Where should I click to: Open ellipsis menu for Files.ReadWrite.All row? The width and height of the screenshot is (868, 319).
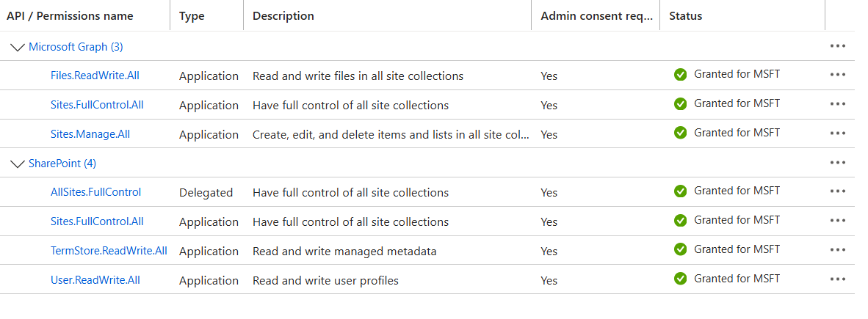[838, 75]
